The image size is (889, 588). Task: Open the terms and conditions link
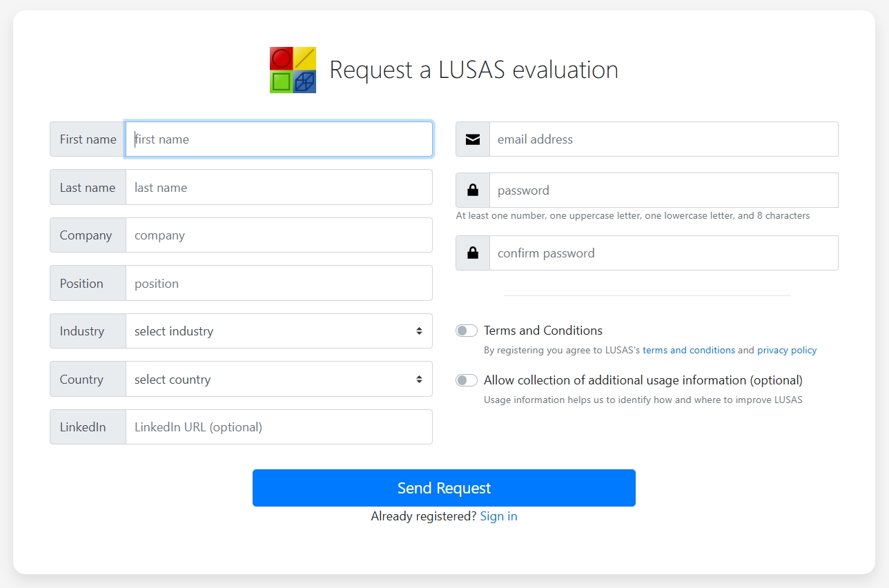689,350
